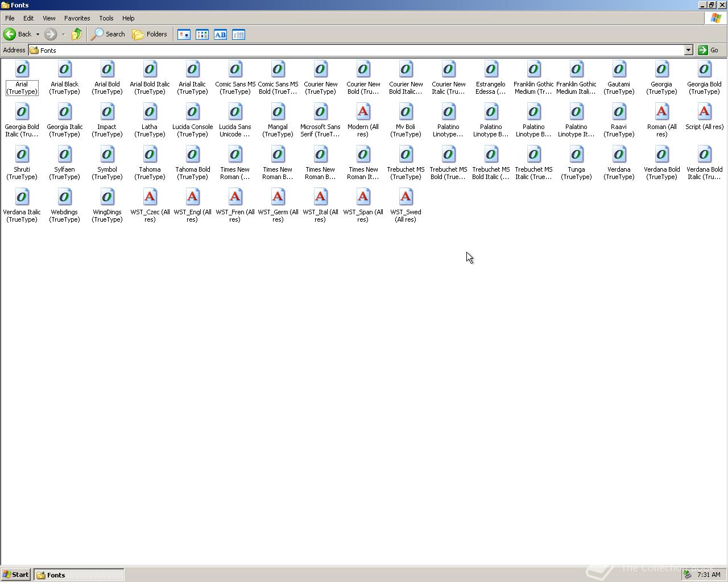Click the Impact (TrueType) font icon

click(107, 112)
